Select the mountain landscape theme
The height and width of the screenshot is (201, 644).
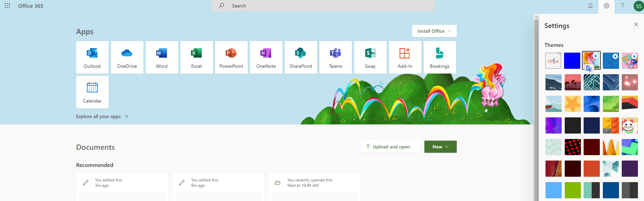(554, 82)
